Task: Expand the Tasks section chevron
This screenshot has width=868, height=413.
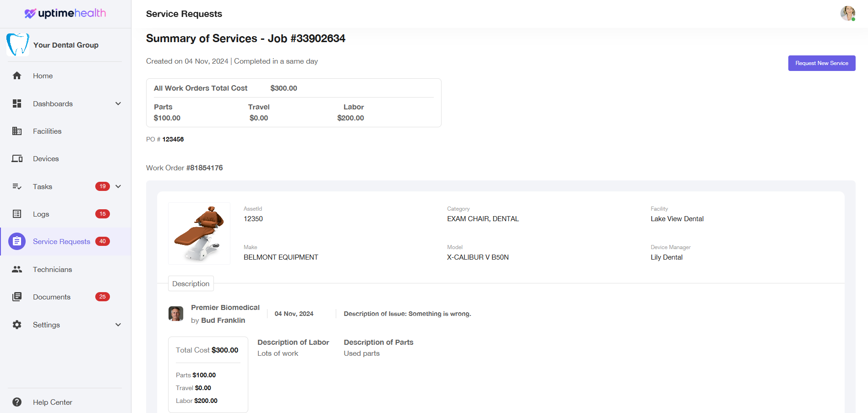Action: [x=118, y=186]
